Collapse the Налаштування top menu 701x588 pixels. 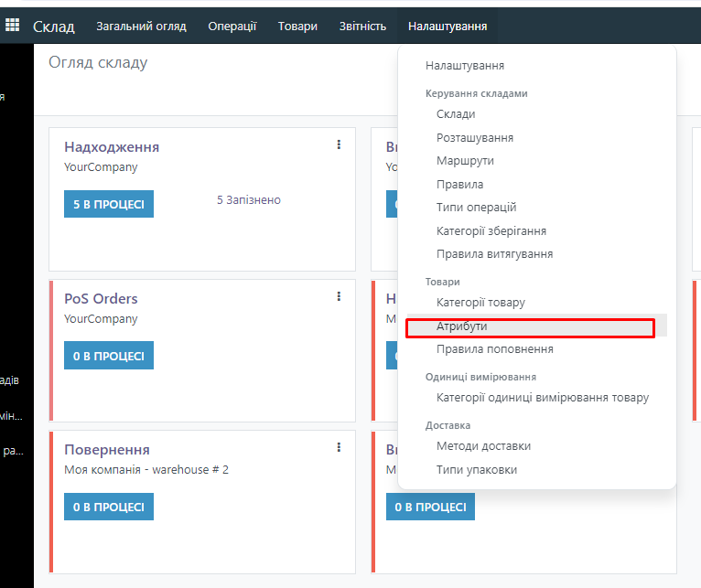[448, 27]
